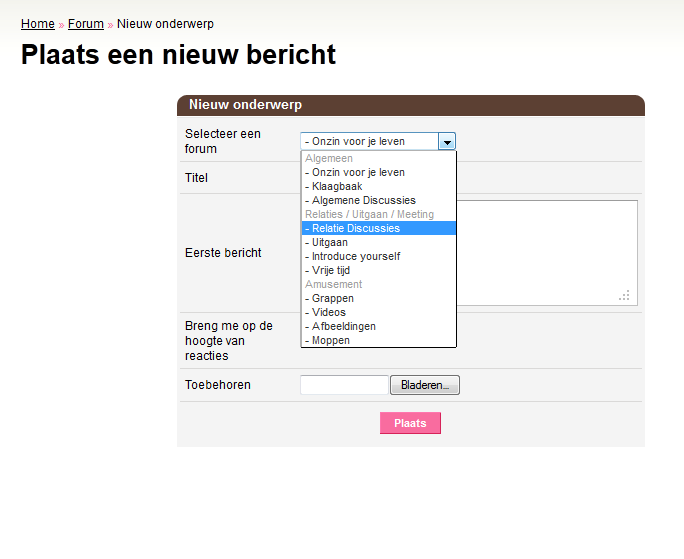The image size is (684, 559).
Task: Select the Afbeeldingen option
Action: tap(379, 326)
